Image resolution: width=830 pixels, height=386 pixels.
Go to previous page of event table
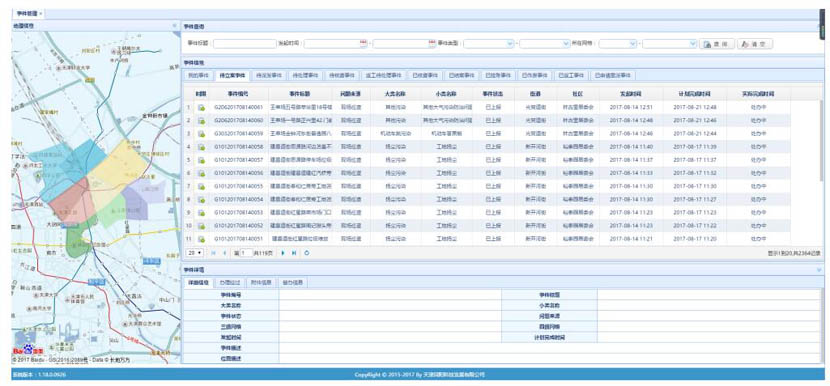click(x=224, y=253)
